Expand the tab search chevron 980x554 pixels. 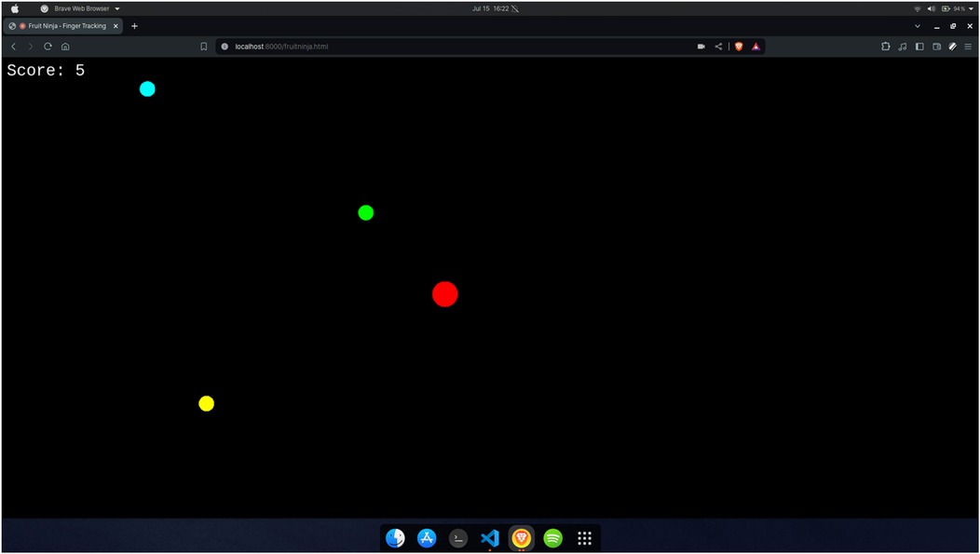918,26
